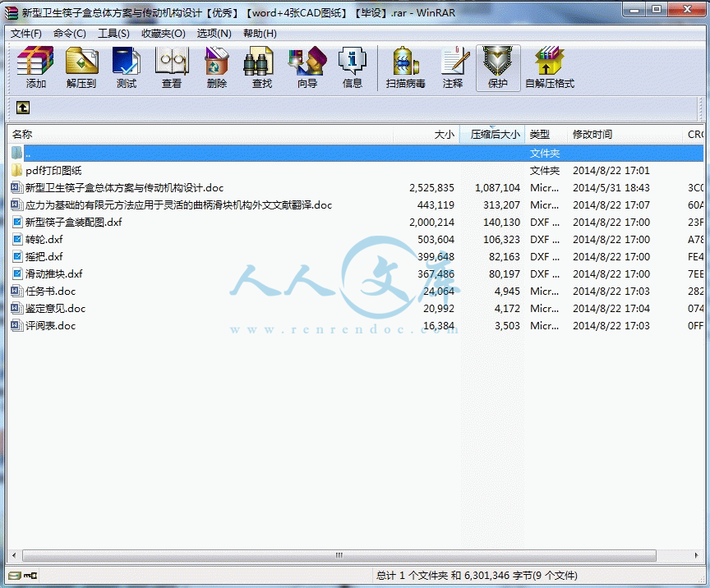
Task: Start Virus Scan (扫描病毒) tool
Action: click(x=406, y=67)
